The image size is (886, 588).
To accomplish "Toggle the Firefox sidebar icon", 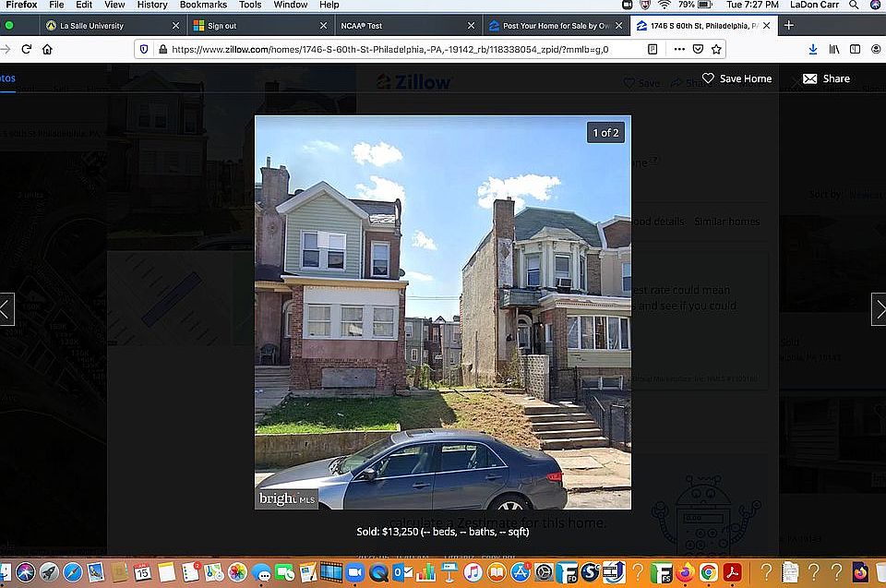I will point(855,49).
